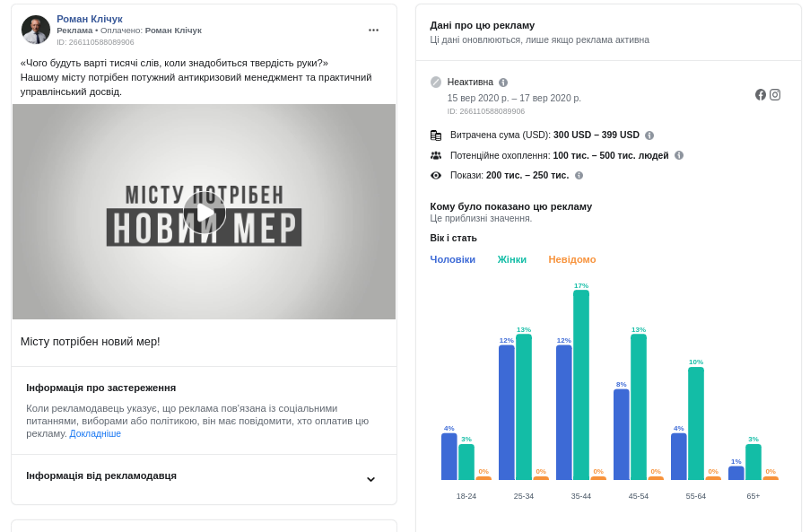810x532 pixels.
Task: Click Роман Клічук profile avatar
Action: tap(36, 30)
